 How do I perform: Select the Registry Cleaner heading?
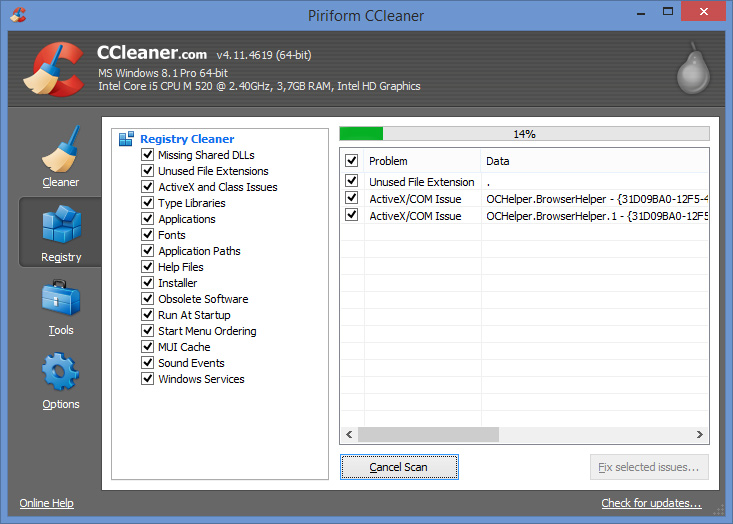pyautogui.click(x=187, y=139)
